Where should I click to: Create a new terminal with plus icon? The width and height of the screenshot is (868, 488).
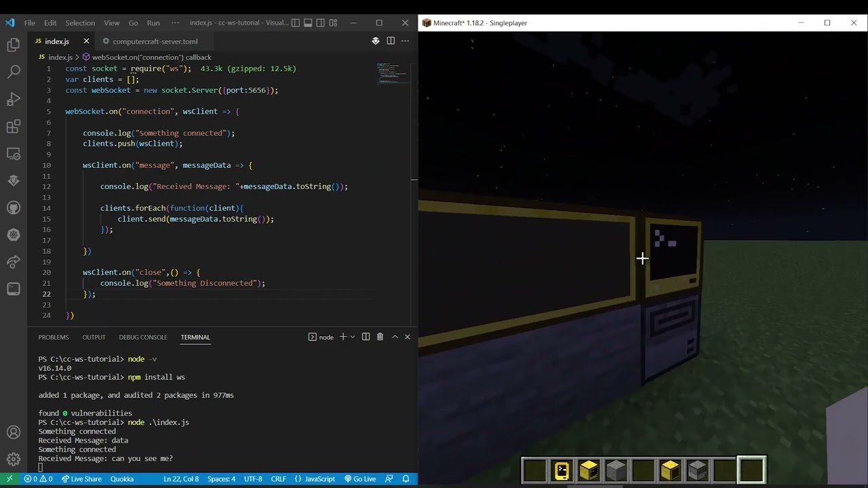[343, 337]
